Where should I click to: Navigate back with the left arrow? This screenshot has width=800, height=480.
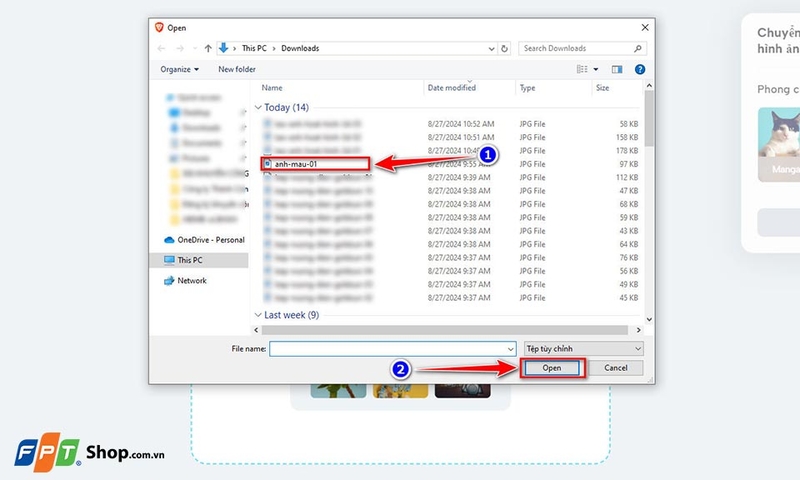(161, 48)
